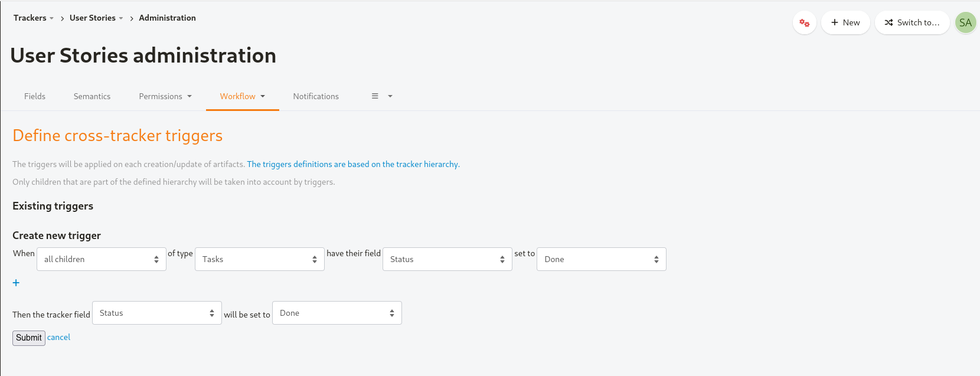This screenshot has height=376, width=980.
Task: Switch to the Semantics tab
Action: [x=92, y=96]
